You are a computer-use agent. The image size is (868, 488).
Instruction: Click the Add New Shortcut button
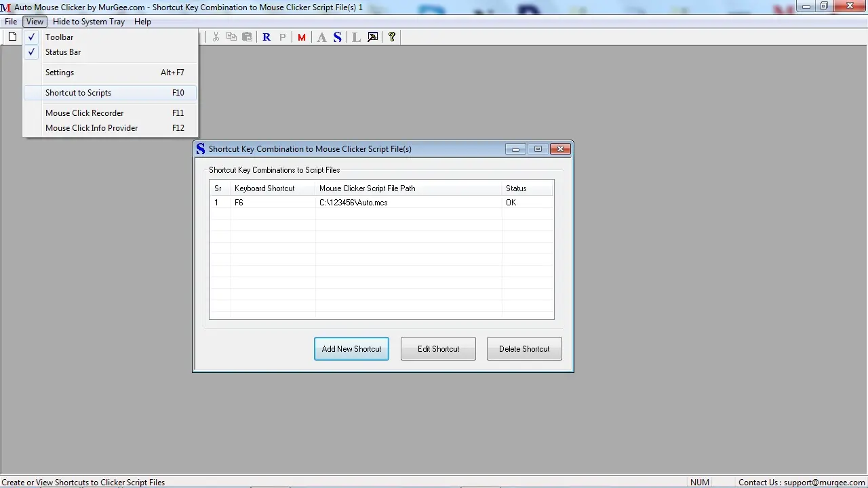351,349
